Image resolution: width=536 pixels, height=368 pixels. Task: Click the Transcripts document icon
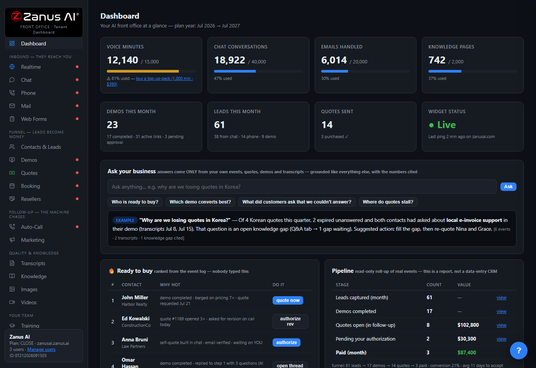(12, 263)
